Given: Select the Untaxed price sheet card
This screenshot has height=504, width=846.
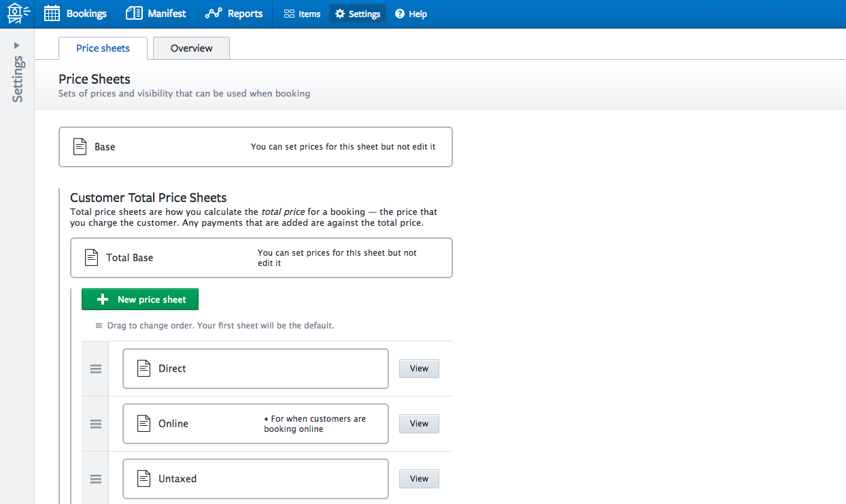Looking at the screenshot, I should (x=256, y=479).
